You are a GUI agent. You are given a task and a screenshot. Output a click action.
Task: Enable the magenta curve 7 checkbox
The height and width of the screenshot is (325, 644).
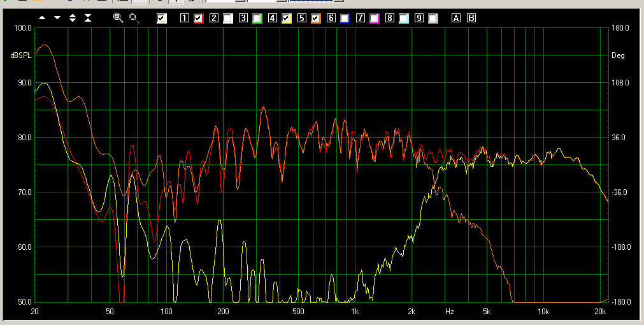(x=374, y=18)
